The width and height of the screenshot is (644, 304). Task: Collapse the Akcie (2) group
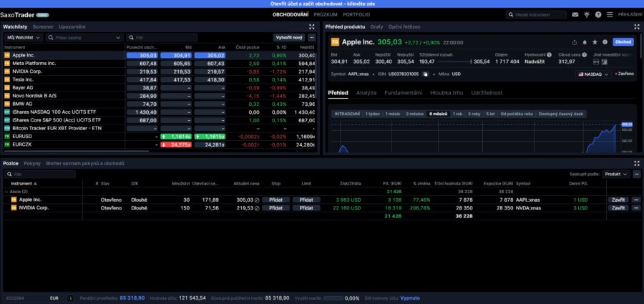coord(6,192)
